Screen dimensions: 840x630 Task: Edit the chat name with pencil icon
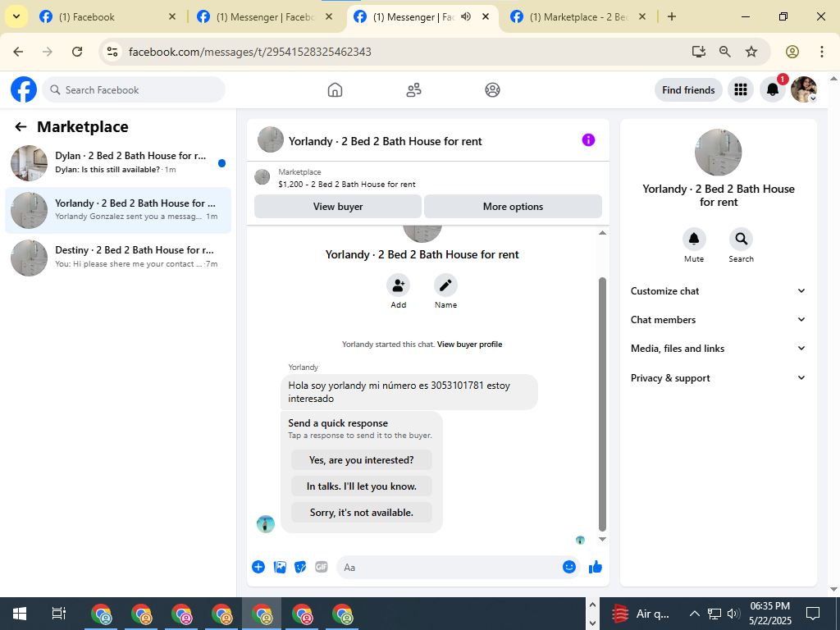pos(445,285)
